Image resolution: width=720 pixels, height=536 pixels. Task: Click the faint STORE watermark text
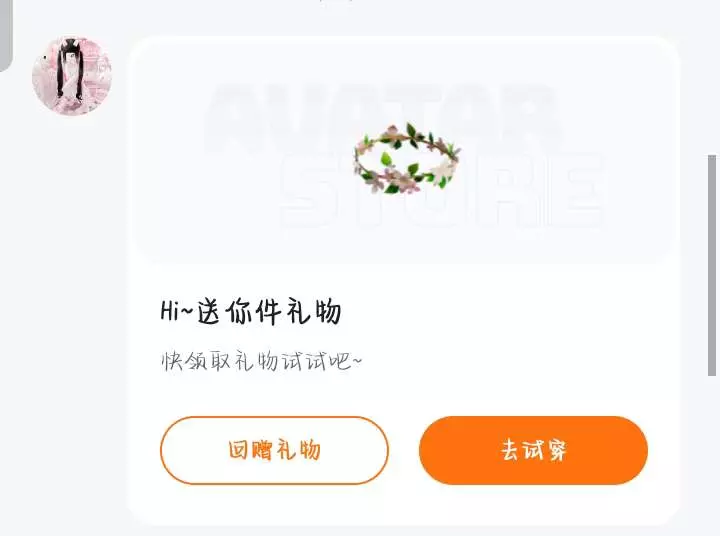442,190
